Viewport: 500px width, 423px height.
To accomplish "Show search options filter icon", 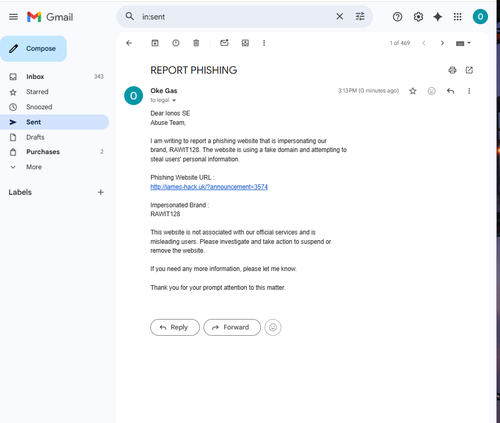I will coord(360,16).
